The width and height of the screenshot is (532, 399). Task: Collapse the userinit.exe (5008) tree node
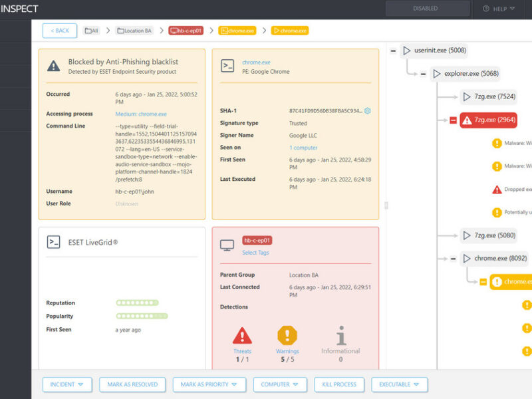pyautogui.click(x=393, y=51)
